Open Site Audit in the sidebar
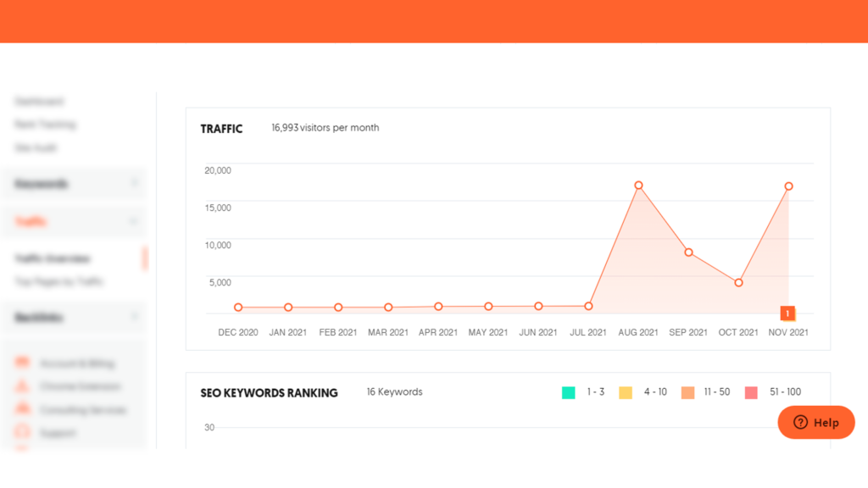868x488 pixels. tap(36, 147)
